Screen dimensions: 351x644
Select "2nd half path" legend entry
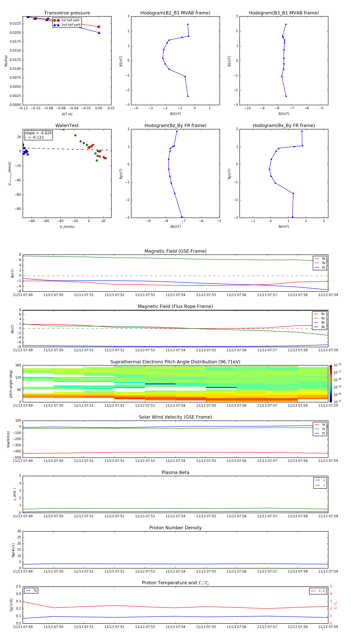tap(67, 25)
